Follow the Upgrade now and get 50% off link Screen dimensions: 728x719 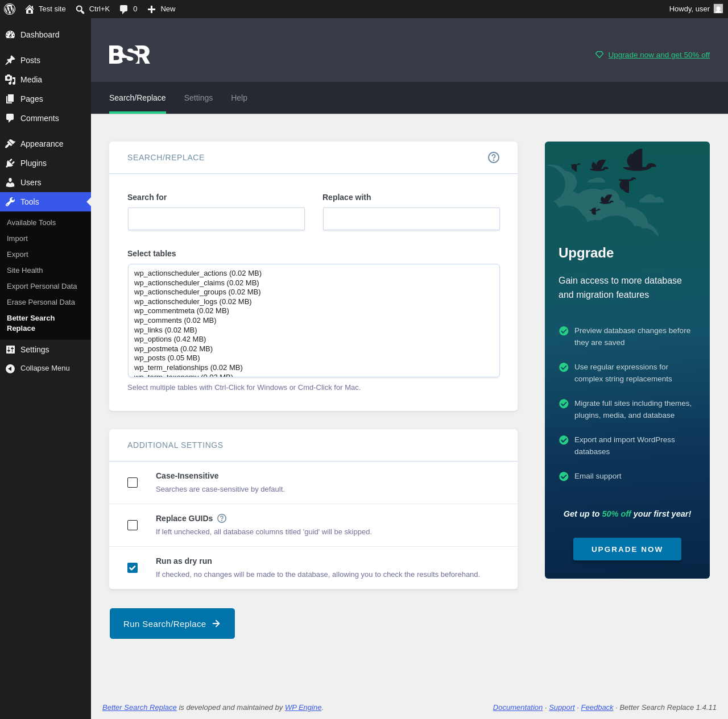[659, 55]
